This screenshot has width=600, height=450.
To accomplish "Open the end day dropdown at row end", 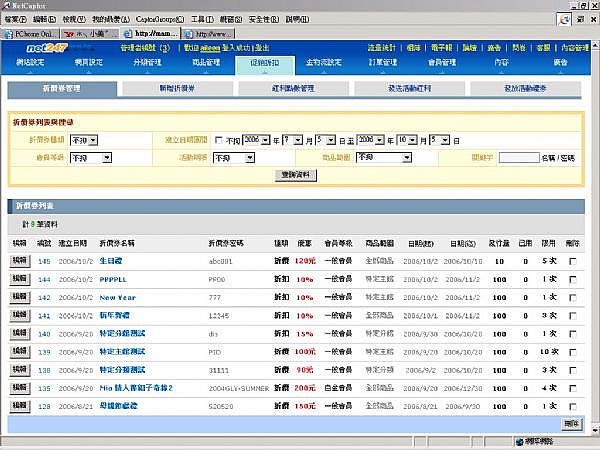I will tap(439, 140).
